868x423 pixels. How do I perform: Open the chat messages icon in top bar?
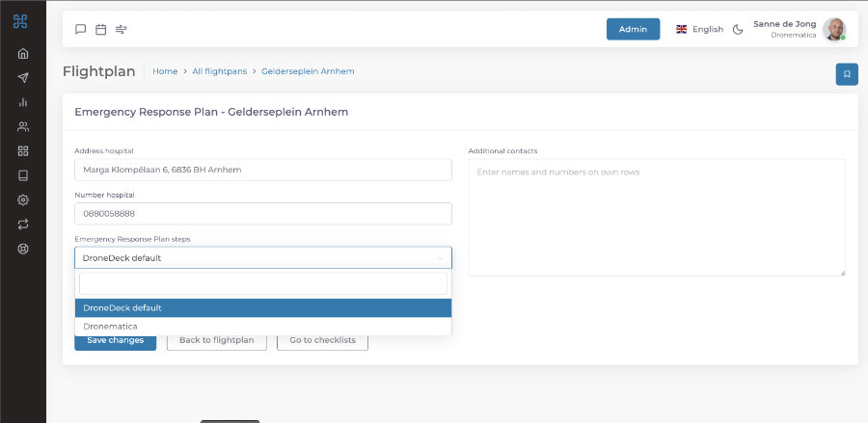pos(81,29)
